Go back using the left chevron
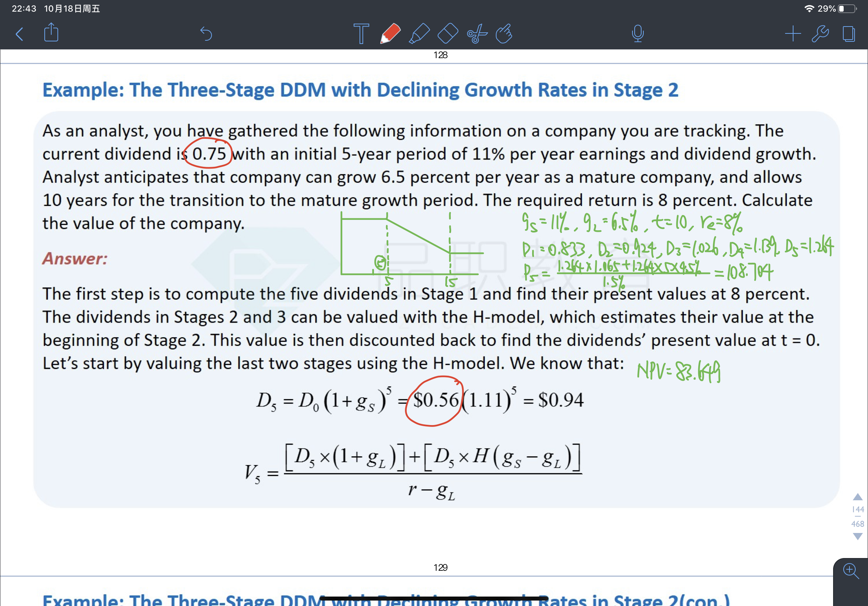Screen dimensions: 868x606 click(x=20, y=34)
